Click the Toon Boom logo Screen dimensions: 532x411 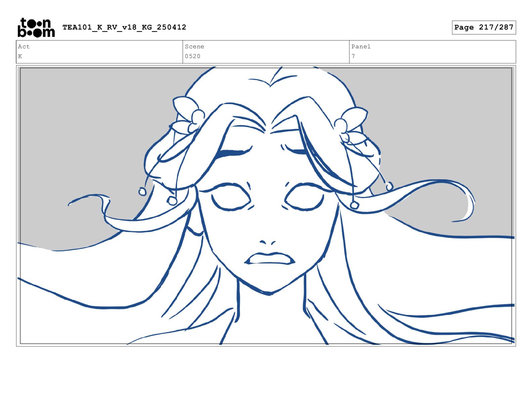tap(36, 28)
